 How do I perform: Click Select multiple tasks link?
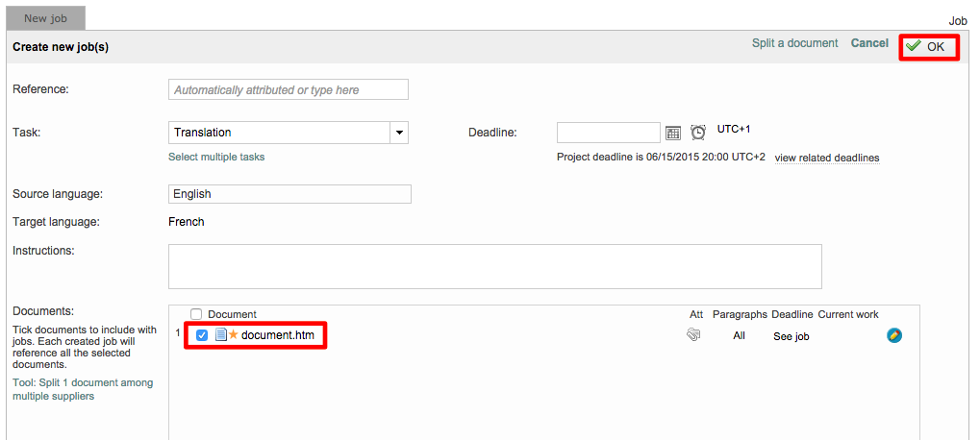click(x=216, y=157)
